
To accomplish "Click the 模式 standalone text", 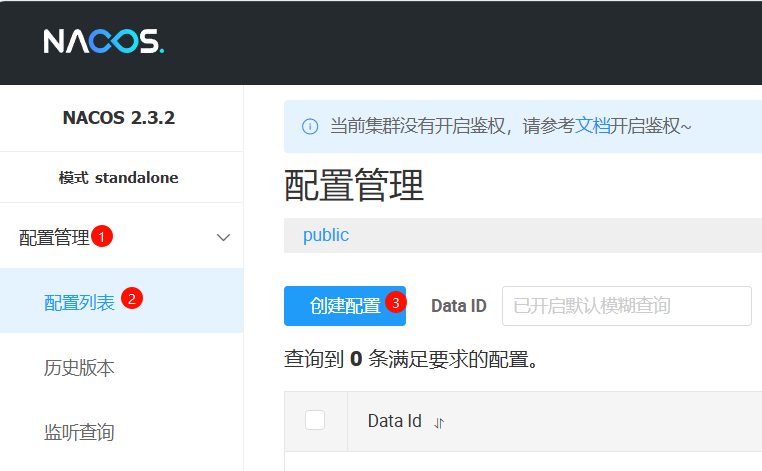I will click(119, 178).
